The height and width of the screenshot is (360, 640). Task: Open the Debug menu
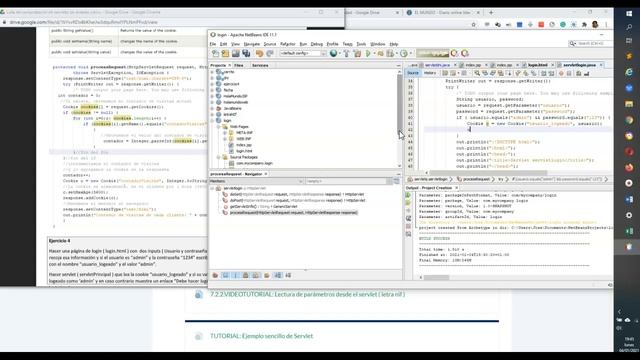317,44
